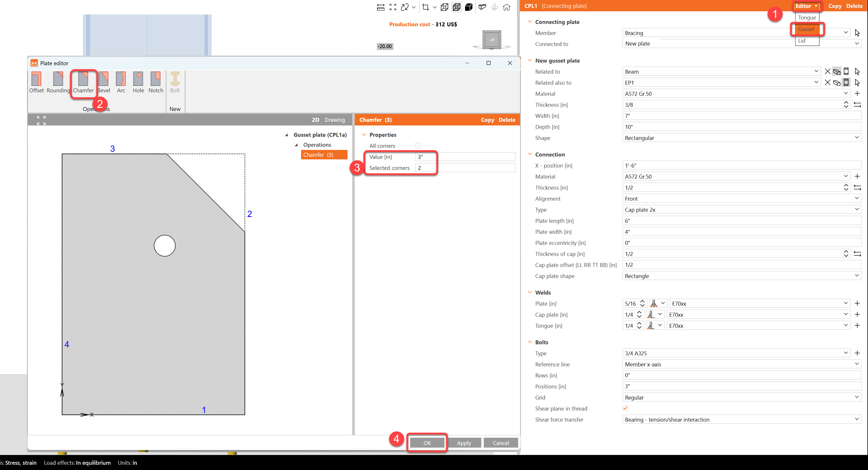Click the Width field with 7"

click(742, 116)
